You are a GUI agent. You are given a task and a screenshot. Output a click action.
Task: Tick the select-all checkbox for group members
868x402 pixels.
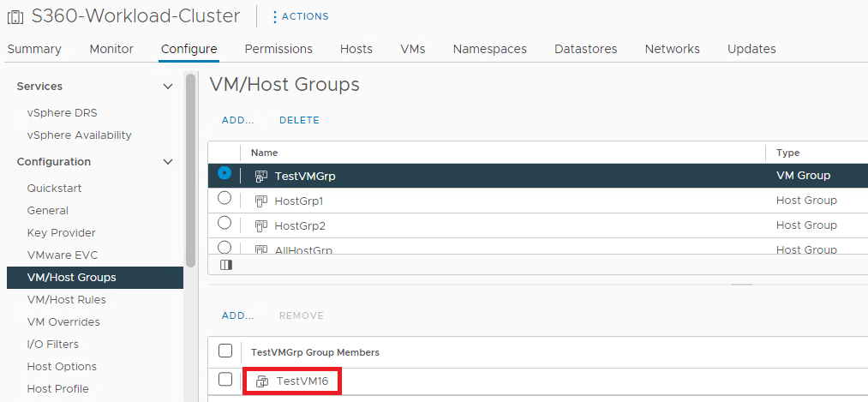tap(225, 351)
